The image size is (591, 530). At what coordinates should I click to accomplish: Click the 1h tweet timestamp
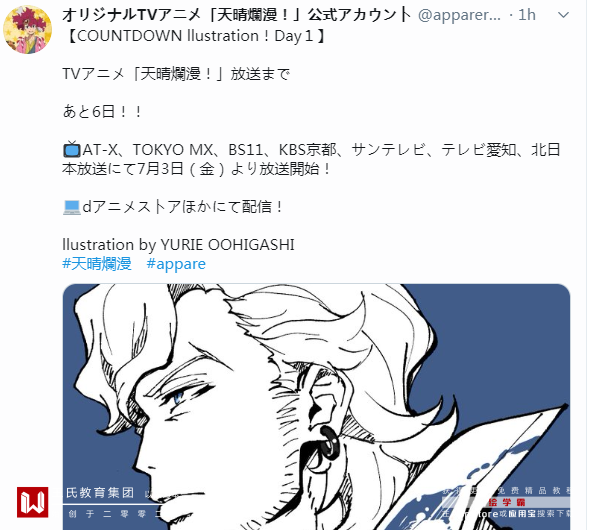tap(527, 15)
